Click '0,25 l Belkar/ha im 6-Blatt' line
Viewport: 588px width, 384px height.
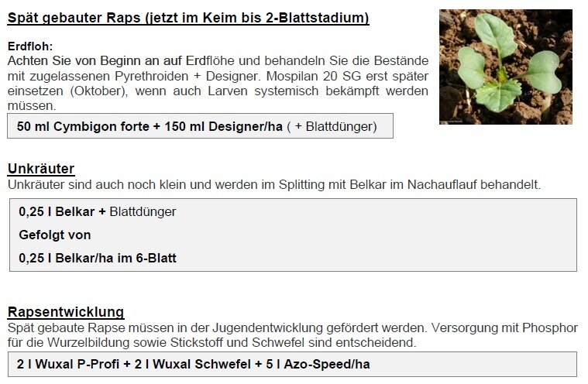(98, 258)
